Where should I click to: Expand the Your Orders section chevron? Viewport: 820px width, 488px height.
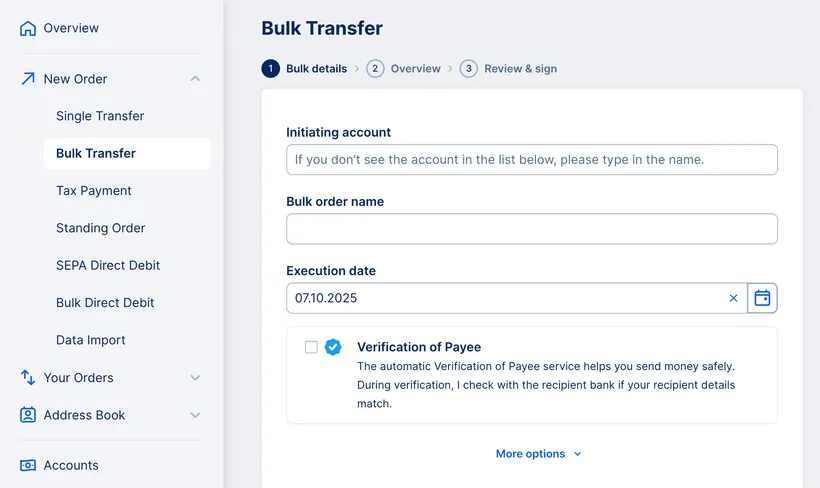[x=195, y=378]
